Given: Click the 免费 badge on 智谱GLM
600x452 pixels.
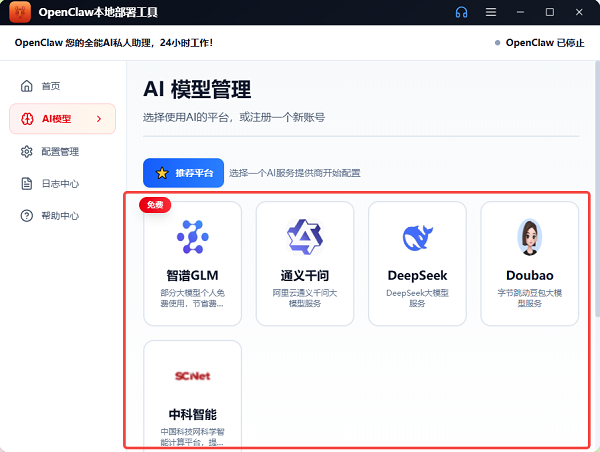Looking at the screenshot, I should tap(155, 205).
